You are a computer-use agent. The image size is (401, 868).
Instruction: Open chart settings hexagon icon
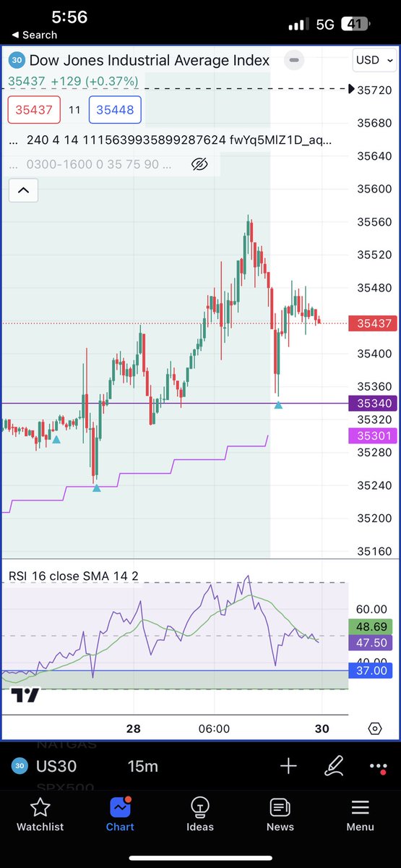(374, 728)
